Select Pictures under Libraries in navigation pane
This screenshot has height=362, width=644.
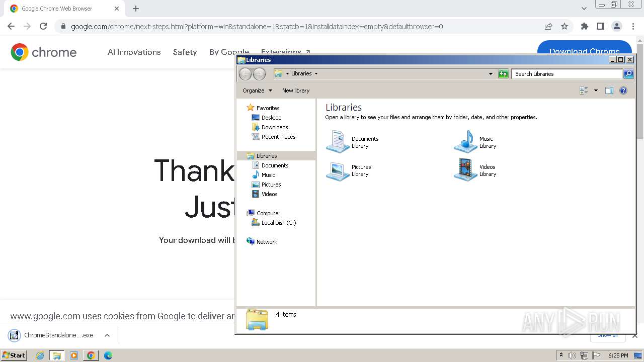click(x=271, y=185)
